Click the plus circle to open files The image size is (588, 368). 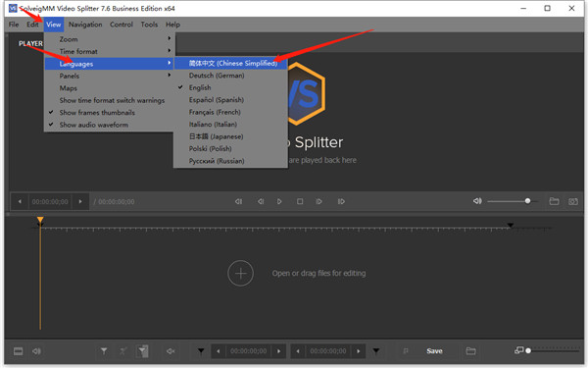pos(240,274)
